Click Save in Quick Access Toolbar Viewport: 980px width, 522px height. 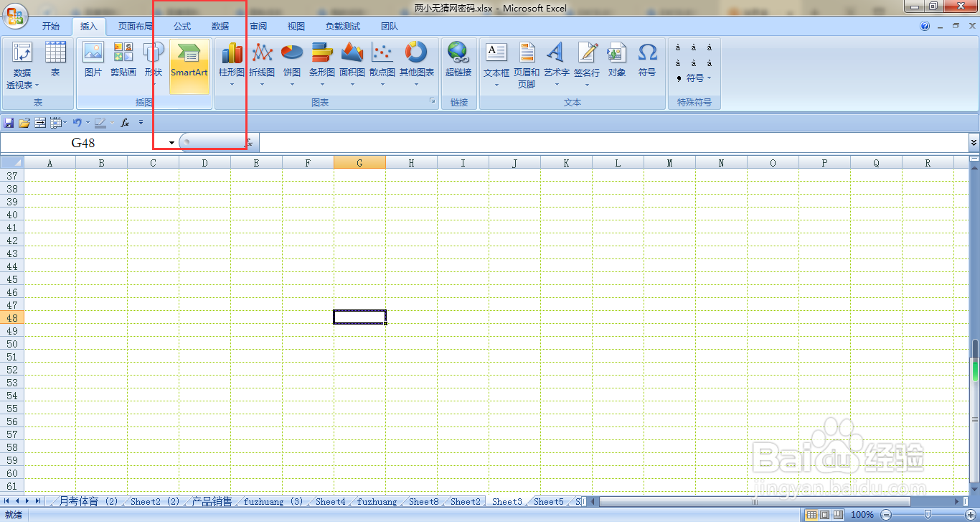coord(9,123)
